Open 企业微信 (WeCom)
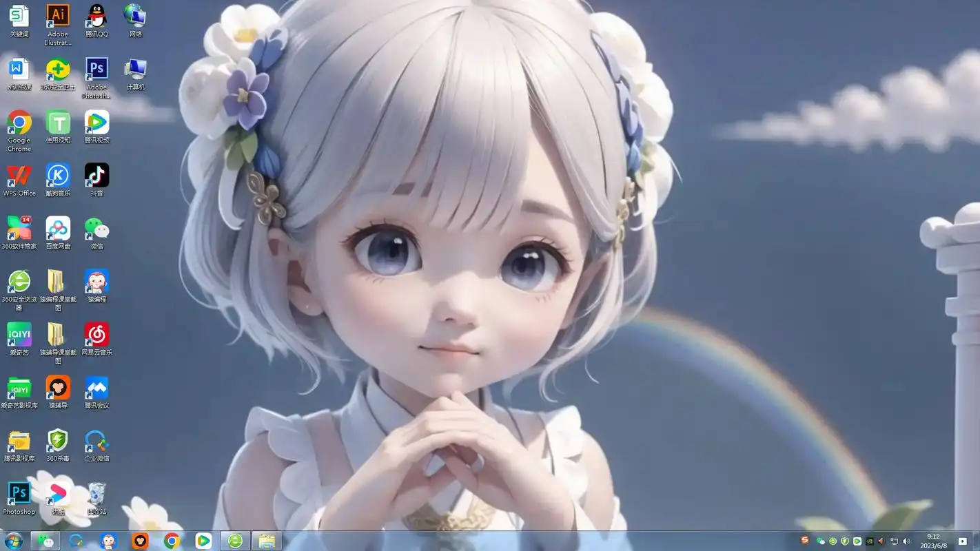This screenshot has height=551, width=980. click(96, 441)
